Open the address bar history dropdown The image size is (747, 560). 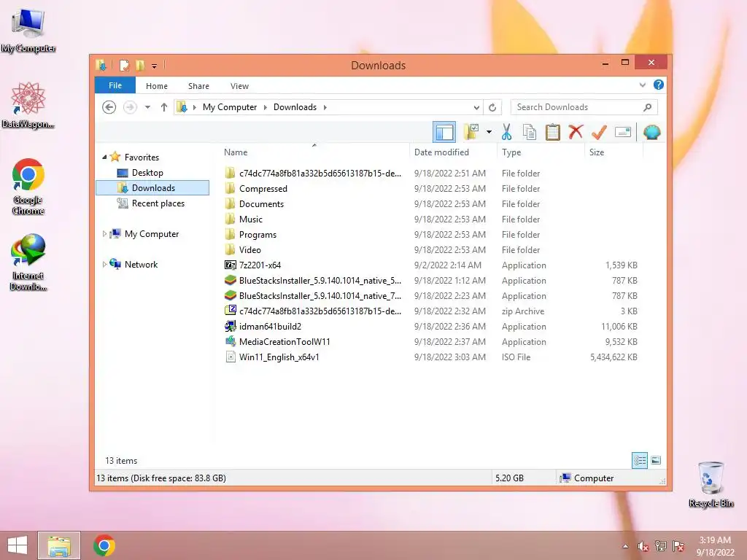tap(476, 108)
